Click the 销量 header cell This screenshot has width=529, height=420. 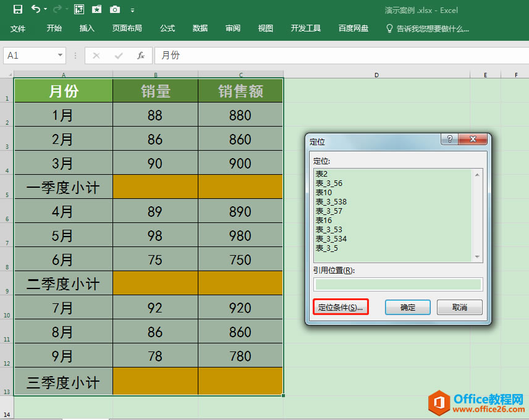coord(155,91)
